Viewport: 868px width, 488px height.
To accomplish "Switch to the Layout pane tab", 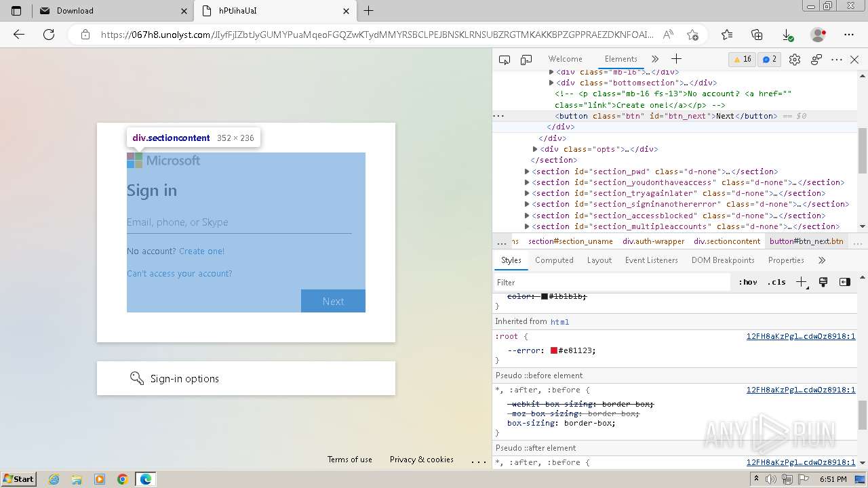I will coord(599,260).
